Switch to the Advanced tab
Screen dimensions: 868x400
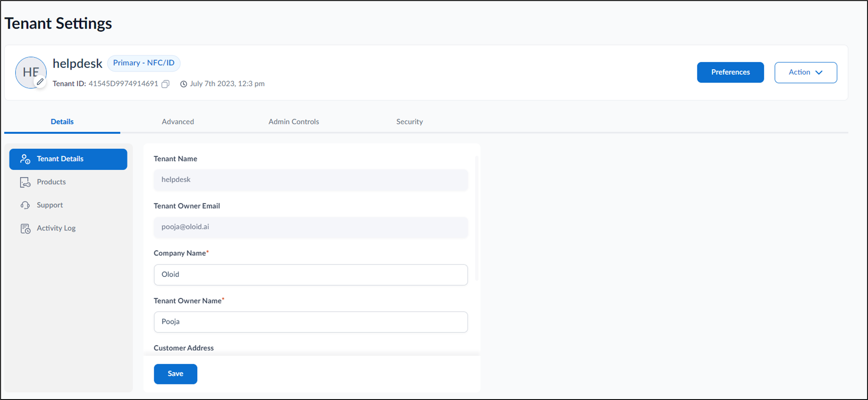click(x=178, y=122)
